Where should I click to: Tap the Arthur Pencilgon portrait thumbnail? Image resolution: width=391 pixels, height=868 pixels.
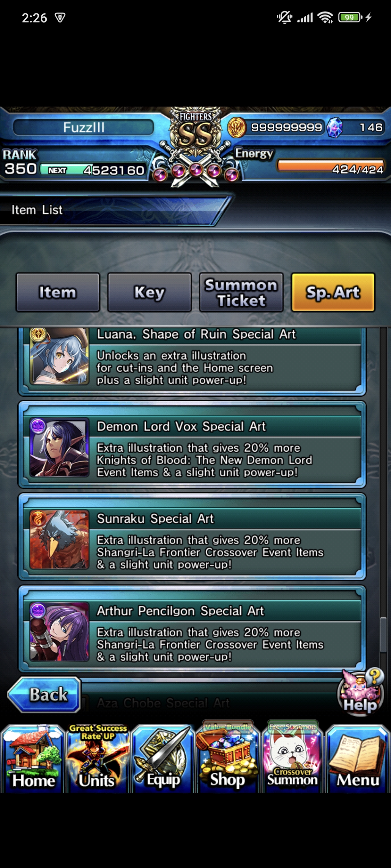[x=59, y=631]
